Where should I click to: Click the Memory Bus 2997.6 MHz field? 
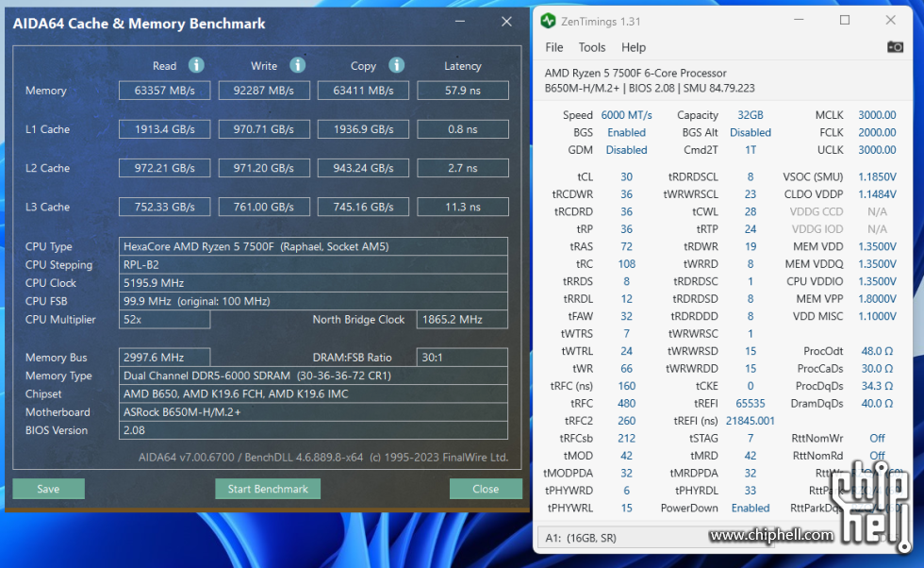coord(164,358)
